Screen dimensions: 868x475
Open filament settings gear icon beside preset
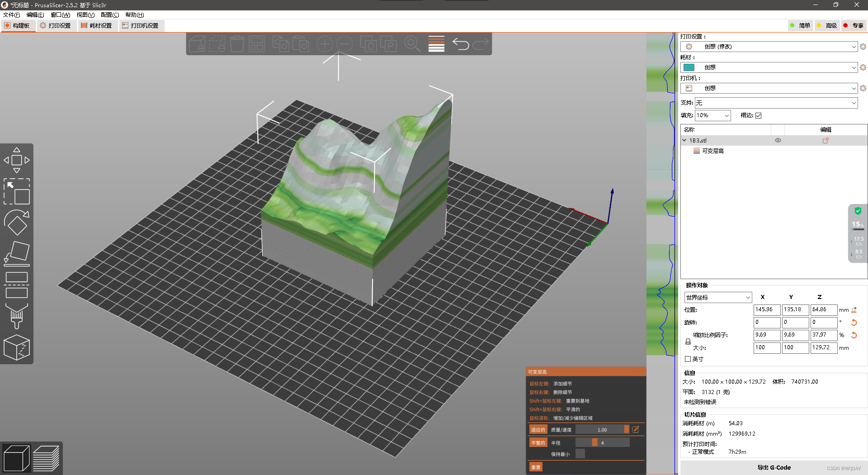coord(863,67)
